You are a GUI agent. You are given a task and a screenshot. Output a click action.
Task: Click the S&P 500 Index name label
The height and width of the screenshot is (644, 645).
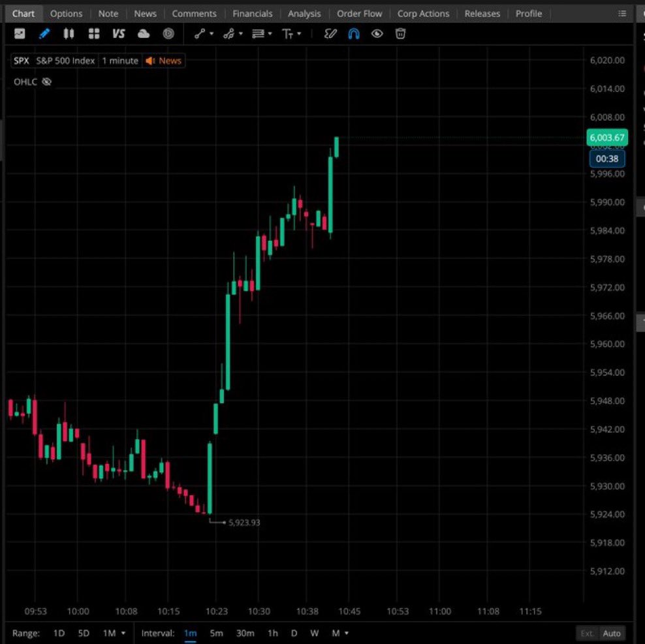[65, 61]
